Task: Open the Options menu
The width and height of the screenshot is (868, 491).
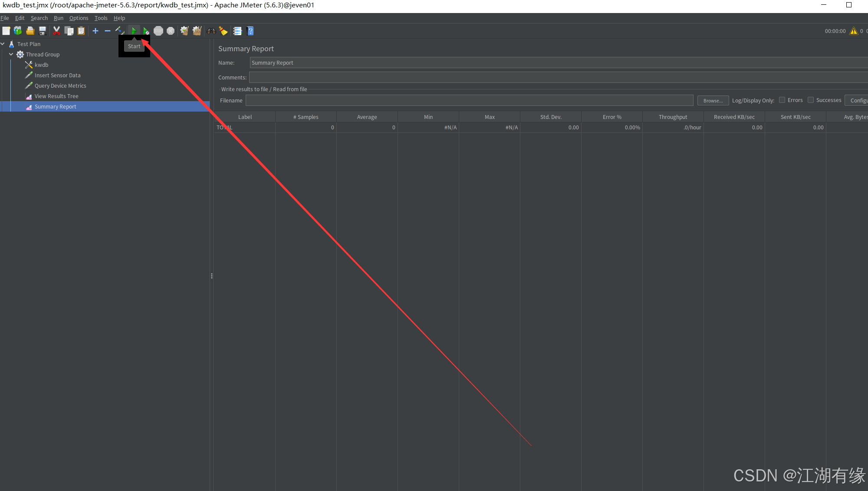Action: click(x=79, y=18)
